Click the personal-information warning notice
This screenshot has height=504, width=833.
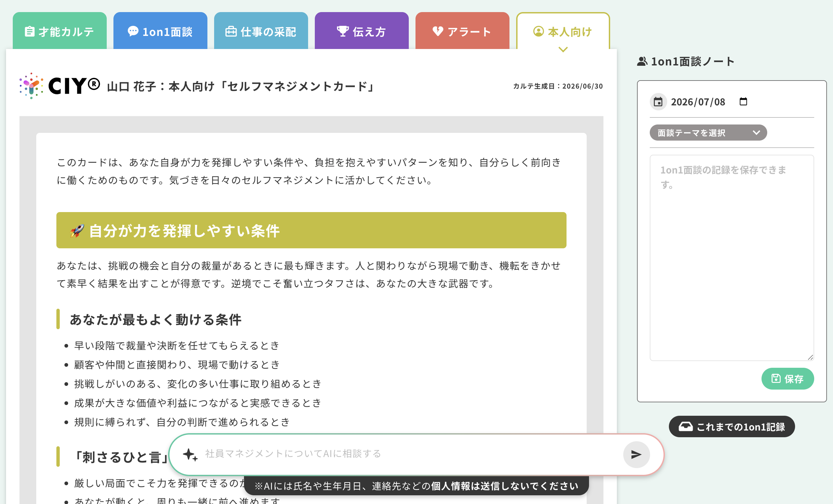tap(416, 486)
